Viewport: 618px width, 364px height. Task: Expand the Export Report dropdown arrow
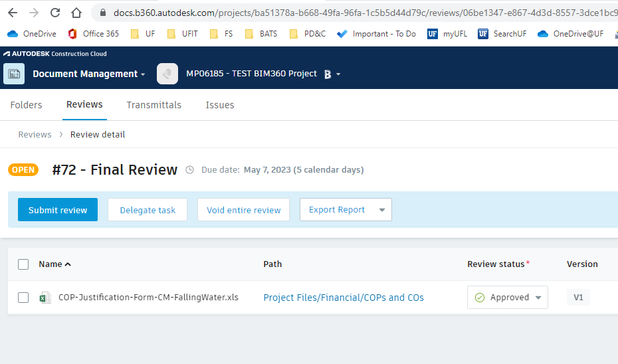382,210
